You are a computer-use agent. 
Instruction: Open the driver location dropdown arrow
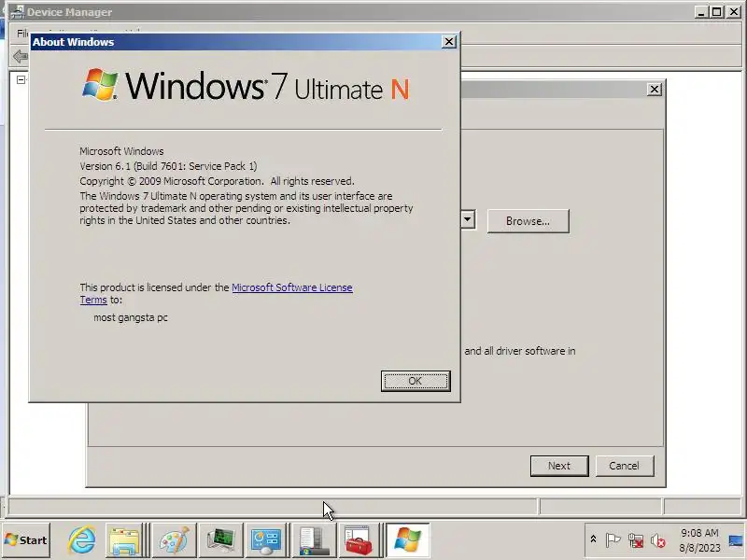(468, 219)
